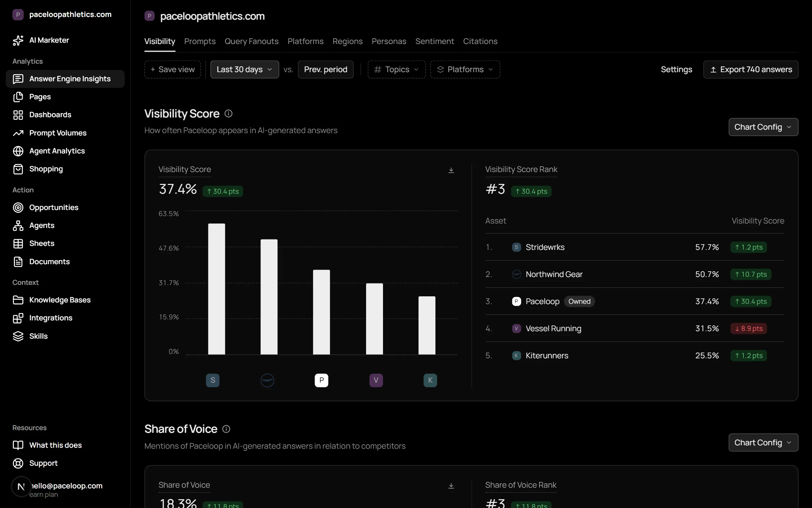Click the Save view button
This screenshot has height=508, width=812.
click(173, 69)
